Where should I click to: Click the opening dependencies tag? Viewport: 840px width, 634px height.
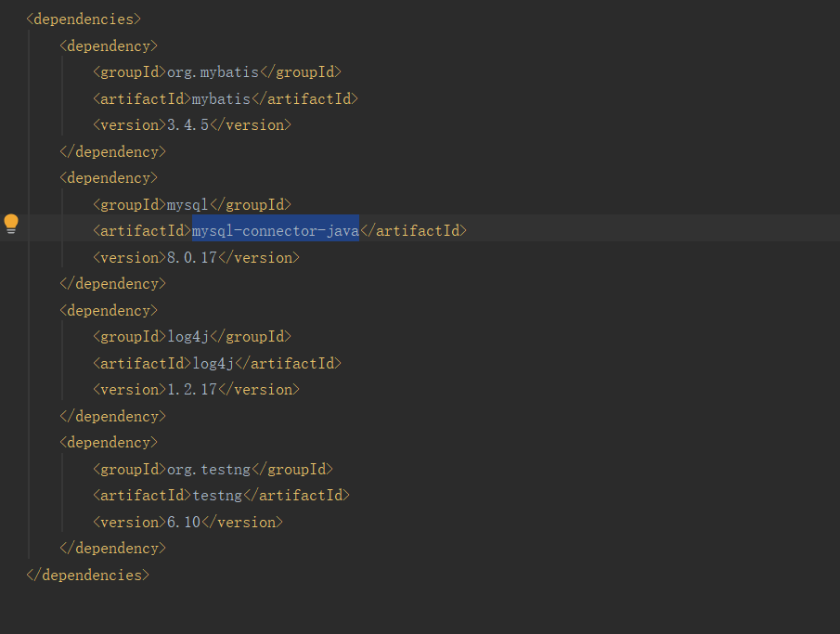pos(84,19)
